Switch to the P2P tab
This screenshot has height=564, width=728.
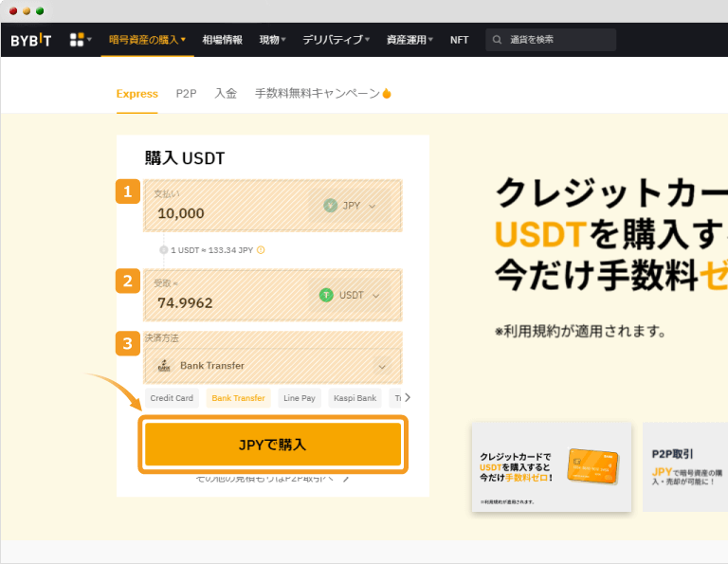point(186,94)
